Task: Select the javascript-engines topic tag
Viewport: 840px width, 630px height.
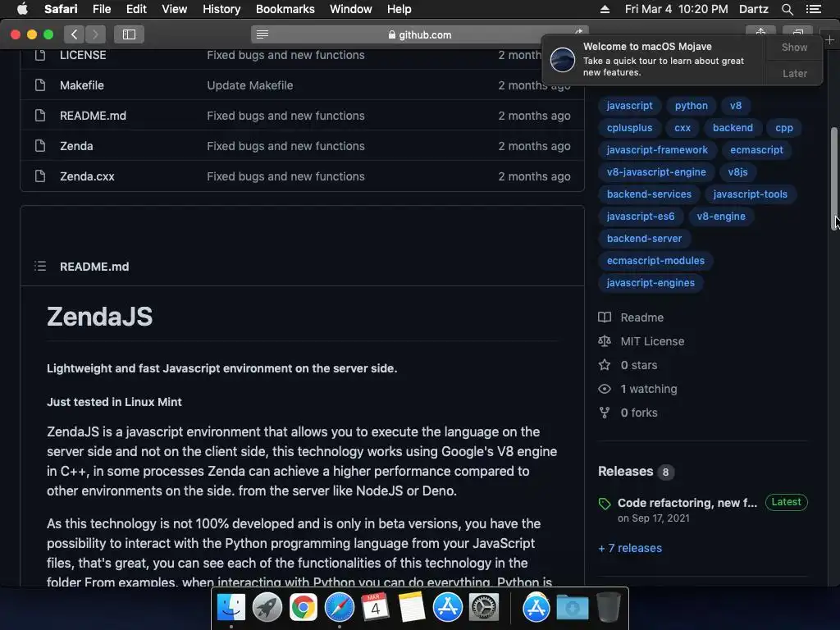Action: [x=651, y=283]
